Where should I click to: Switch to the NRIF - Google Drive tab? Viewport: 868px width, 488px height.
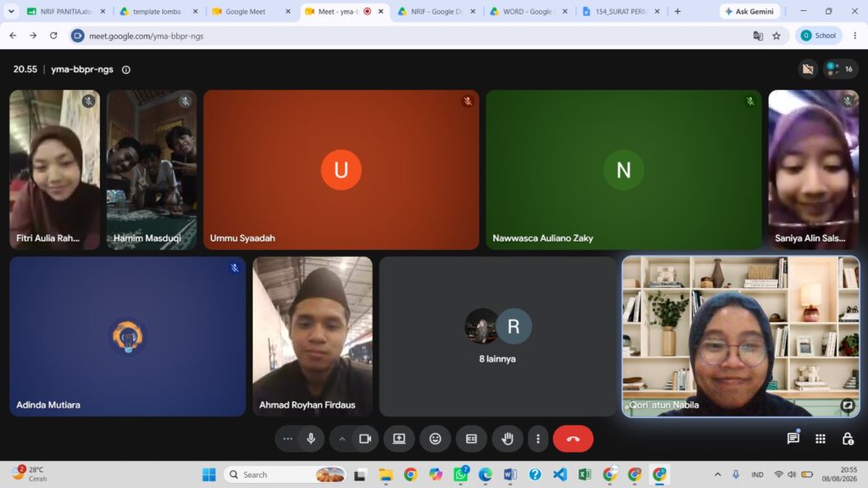(x=437, y=11)
